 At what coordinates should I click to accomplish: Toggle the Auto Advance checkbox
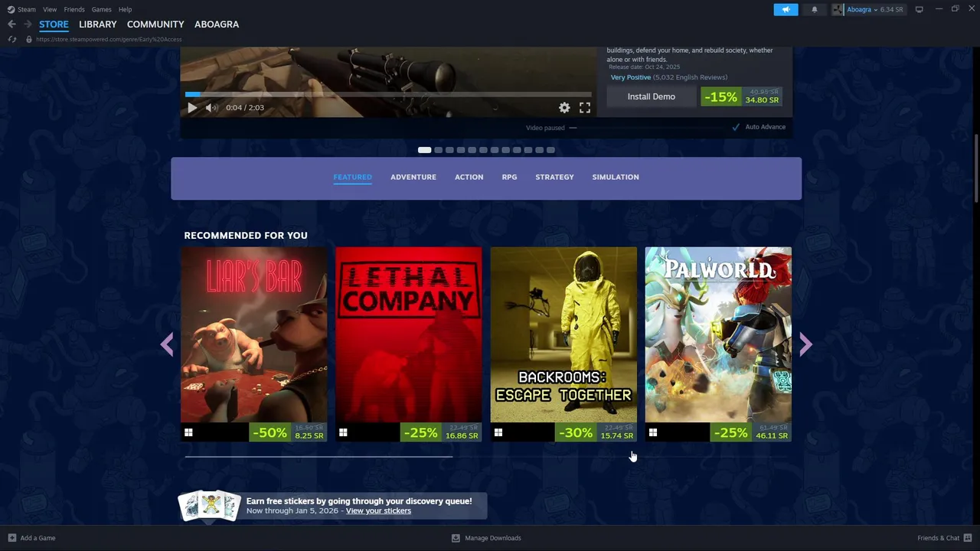pyautogui.click(x=736, y=127)
